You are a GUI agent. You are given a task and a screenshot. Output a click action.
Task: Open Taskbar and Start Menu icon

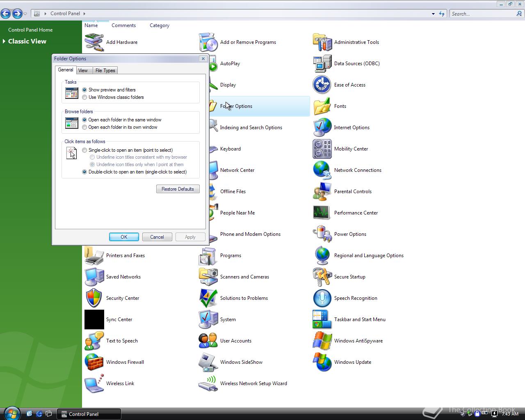[322, 320]
